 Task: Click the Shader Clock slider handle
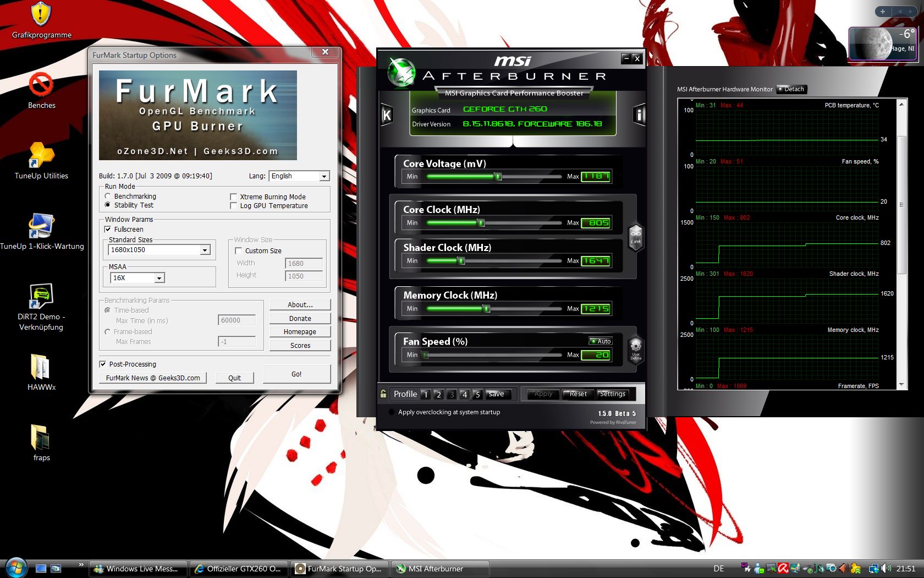[462, 260]
